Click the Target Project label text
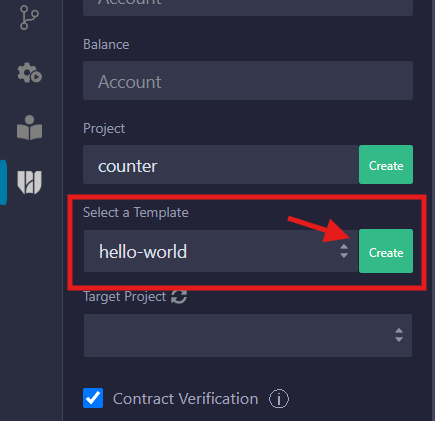Viewport: 435px width, 421px height. pyautogui.click(x=124, y=297)
